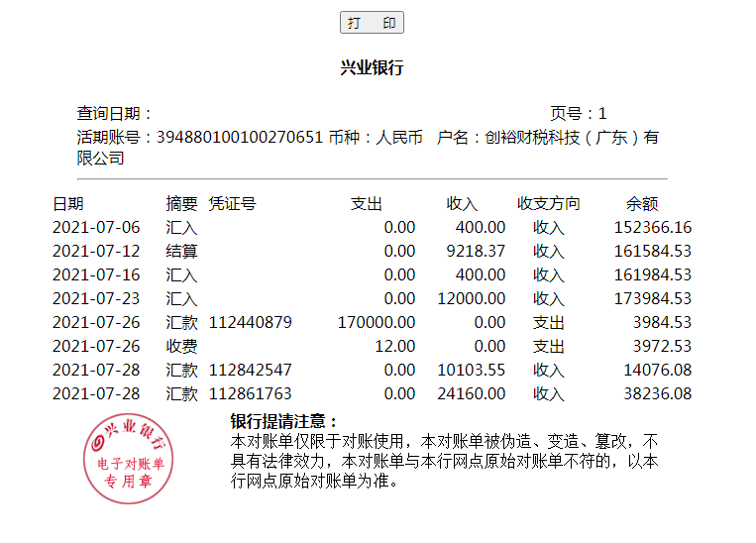Click balance 173984.53
The width and height of the screenshot is (756, 543).
point(652,298)
